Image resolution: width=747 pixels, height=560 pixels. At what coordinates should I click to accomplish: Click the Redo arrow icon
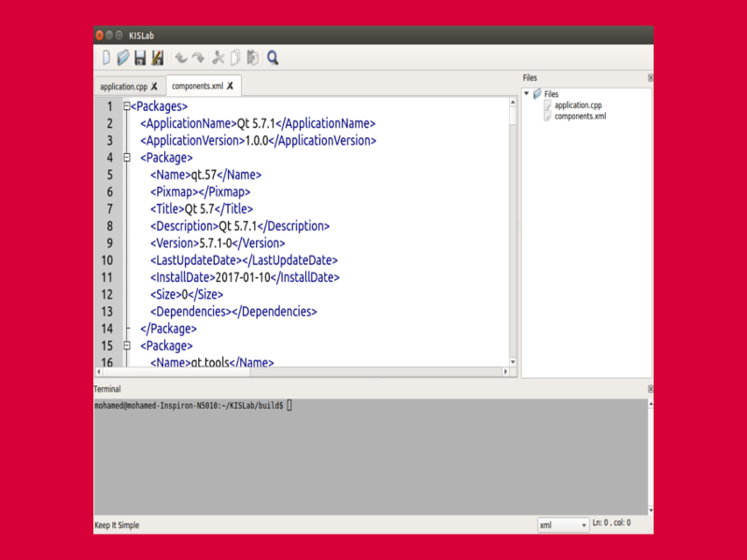[198, 58]
